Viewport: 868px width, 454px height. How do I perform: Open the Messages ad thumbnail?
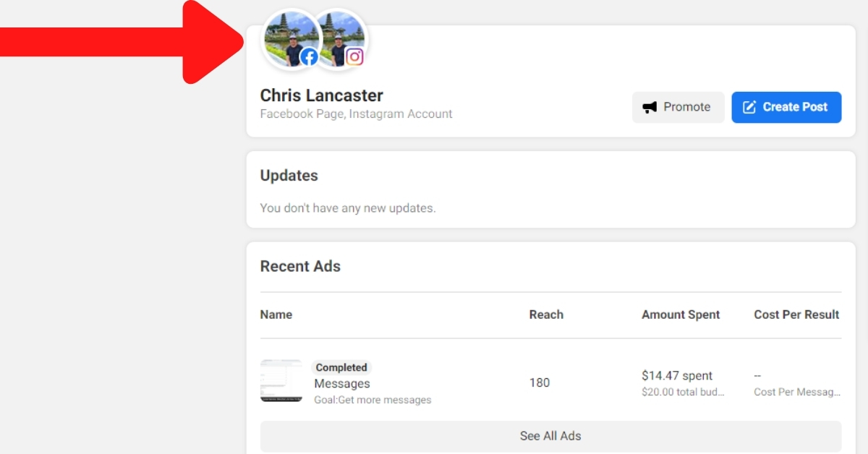(x=281, y=381)
